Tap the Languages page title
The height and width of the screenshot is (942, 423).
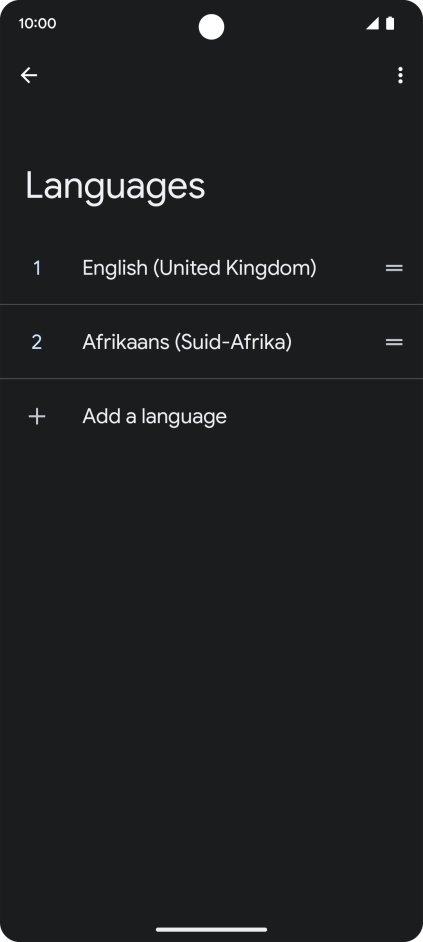point(115,187)
